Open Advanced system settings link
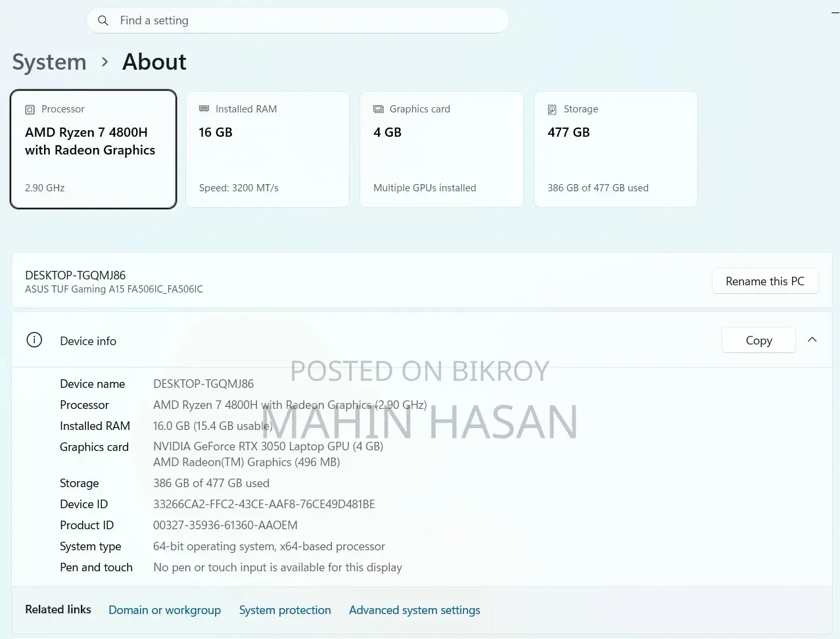Viewport: 840px width, 639px height. point(414,610)
